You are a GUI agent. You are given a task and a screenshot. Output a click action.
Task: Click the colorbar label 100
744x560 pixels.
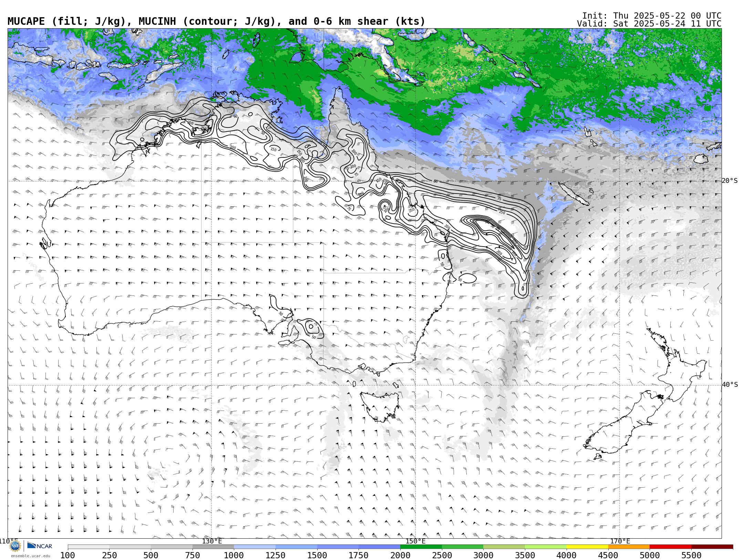68,555
